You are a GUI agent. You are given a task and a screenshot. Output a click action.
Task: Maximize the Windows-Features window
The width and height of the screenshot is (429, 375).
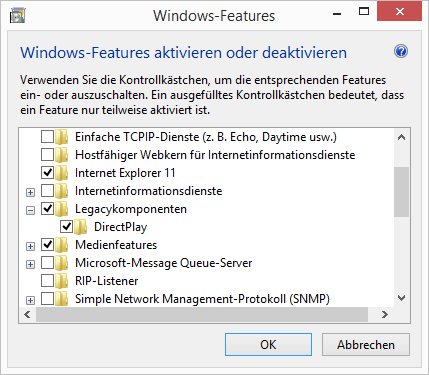pos(364,12)
